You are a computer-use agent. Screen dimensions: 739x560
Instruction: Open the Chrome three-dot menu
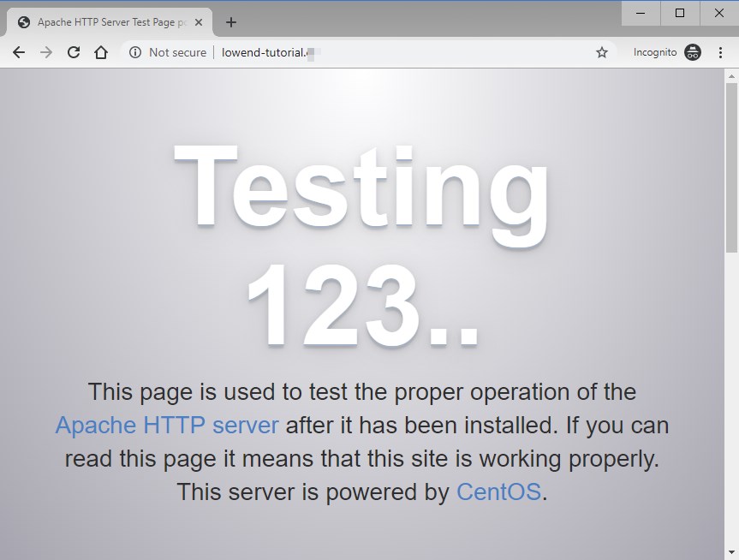[720, 52]
